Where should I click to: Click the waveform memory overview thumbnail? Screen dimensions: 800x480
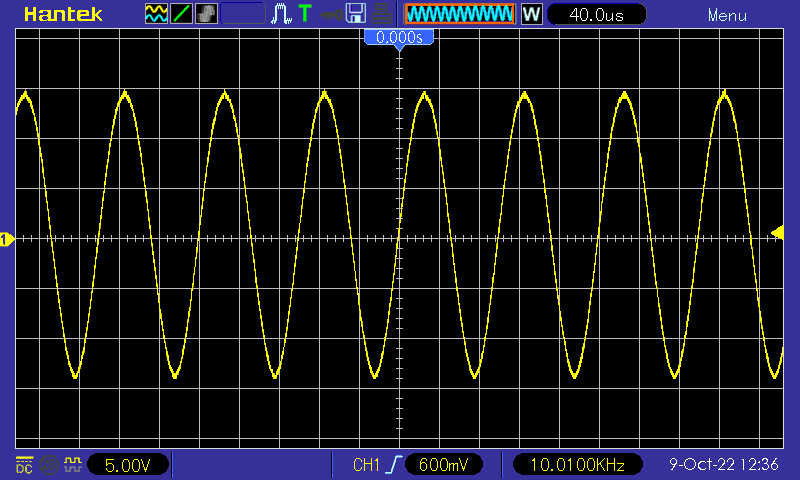[460, 14]
